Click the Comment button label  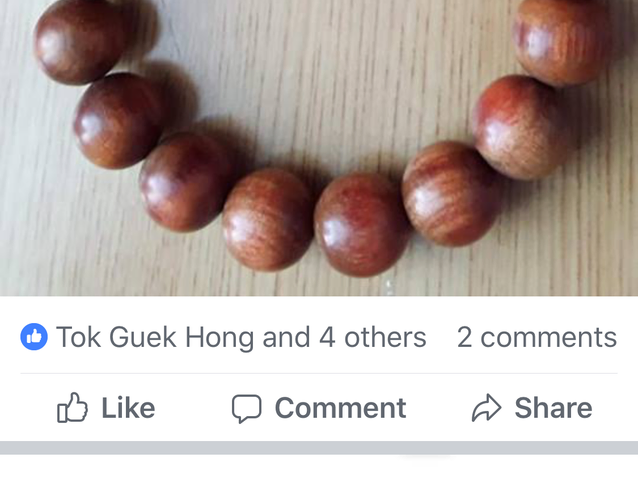tap(341, 408)
